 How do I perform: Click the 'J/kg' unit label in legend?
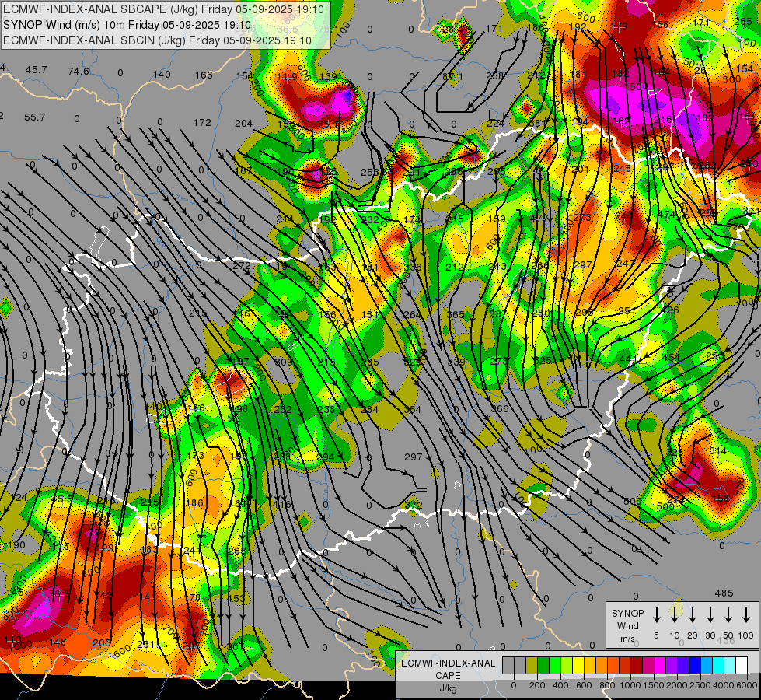[x=448, y=688]
